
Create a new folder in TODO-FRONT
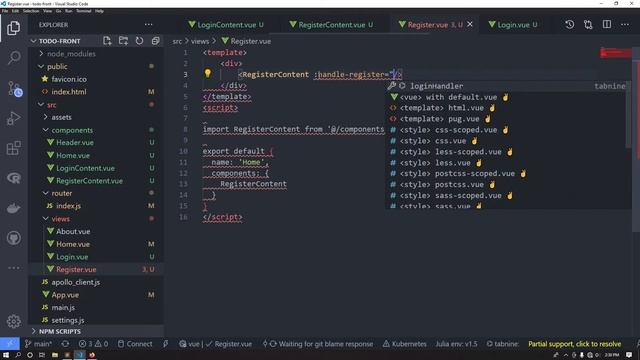[x=123, y=41]
